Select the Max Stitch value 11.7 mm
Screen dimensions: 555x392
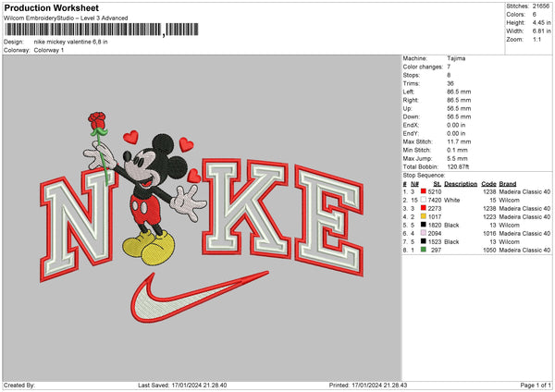tap(459, 141)
